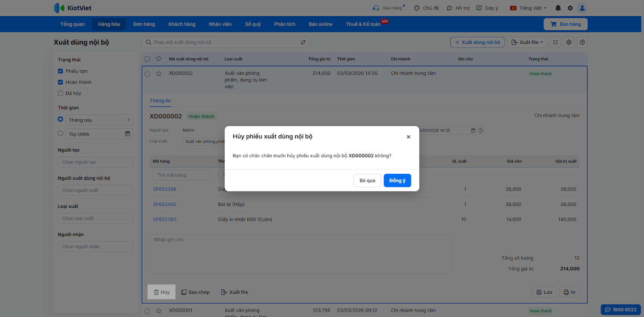The width and height of the screenshot is (644, 317).
Task: Open Hỗ trợ support chat
Action: (x=458, y=8)
